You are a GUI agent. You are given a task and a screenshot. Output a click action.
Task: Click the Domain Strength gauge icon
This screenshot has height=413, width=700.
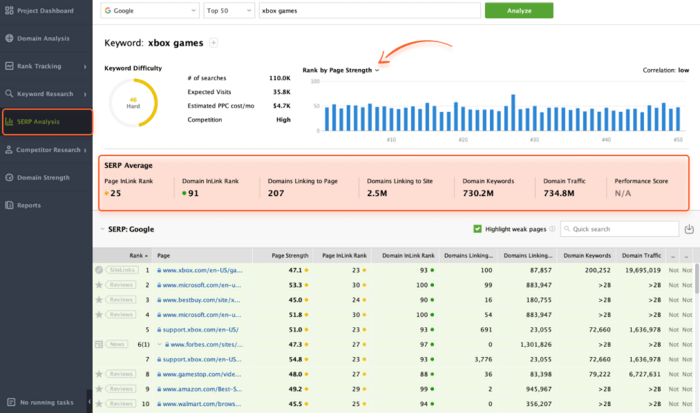(x=9, y=177)
